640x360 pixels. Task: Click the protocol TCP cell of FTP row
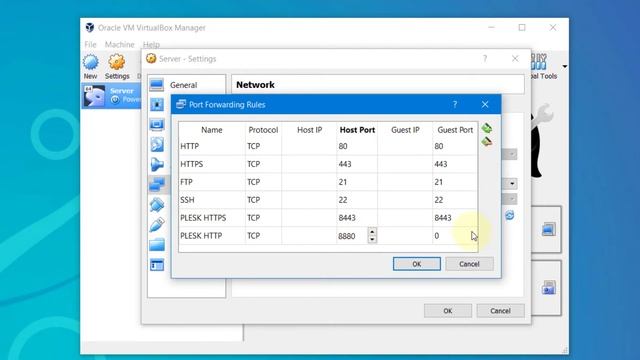[263, 182]
